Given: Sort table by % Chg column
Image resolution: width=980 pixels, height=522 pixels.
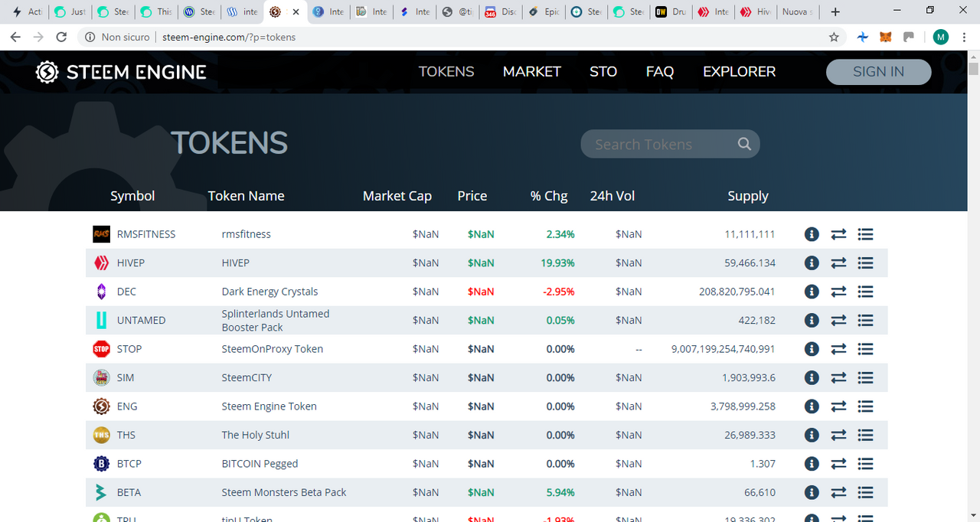Looking at the screenshot, I should [x=549, y=196].
